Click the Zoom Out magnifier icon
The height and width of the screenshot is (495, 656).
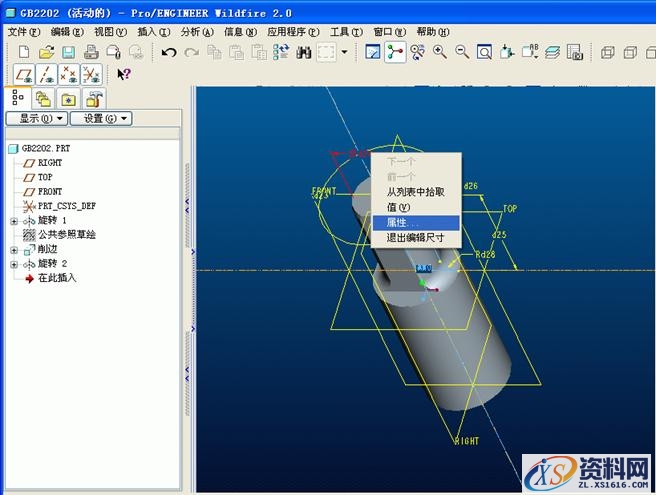(x=462, y=52)
